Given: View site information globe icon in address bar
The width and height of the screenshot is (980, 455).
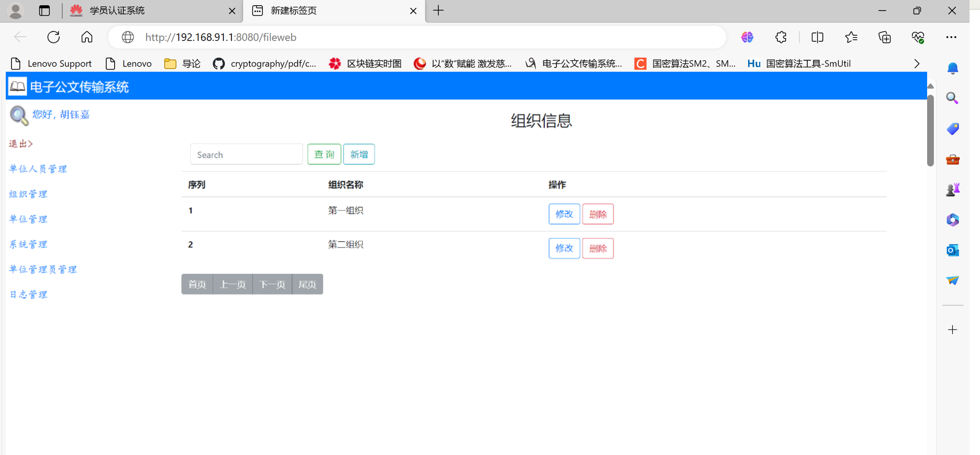Looking at the screenshot, I should pyautogui.click(x=128, y=37).
